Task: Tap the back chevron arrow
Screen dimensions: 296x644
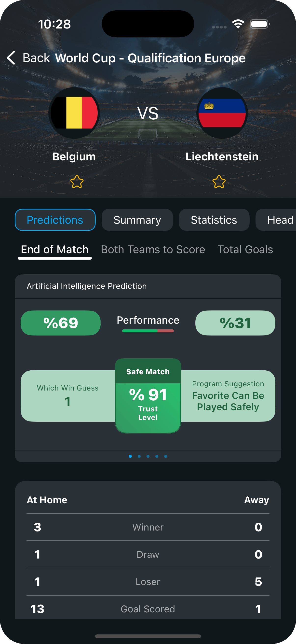Action: coord(11,58)
